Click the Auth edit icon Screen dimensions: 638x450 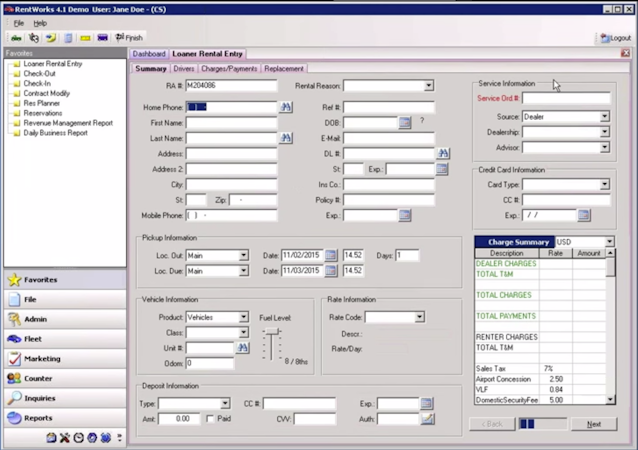(x=427, y=419)
